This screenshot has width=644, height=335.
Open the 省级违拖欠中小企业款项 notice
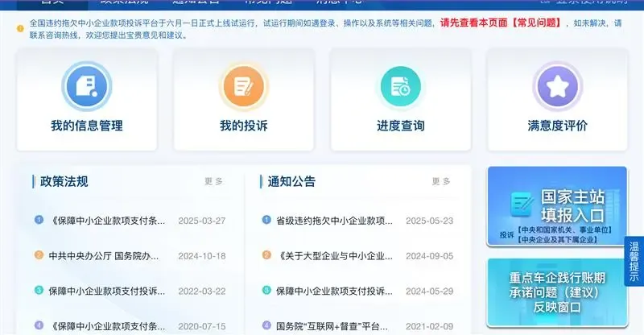coord(335,221)
